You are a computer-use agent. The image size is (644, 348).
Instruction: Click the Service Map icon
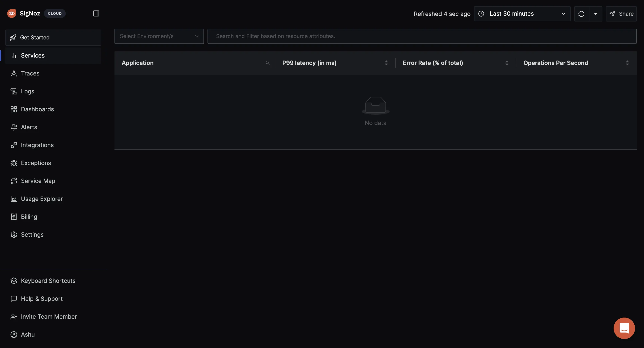pos(14,181)
